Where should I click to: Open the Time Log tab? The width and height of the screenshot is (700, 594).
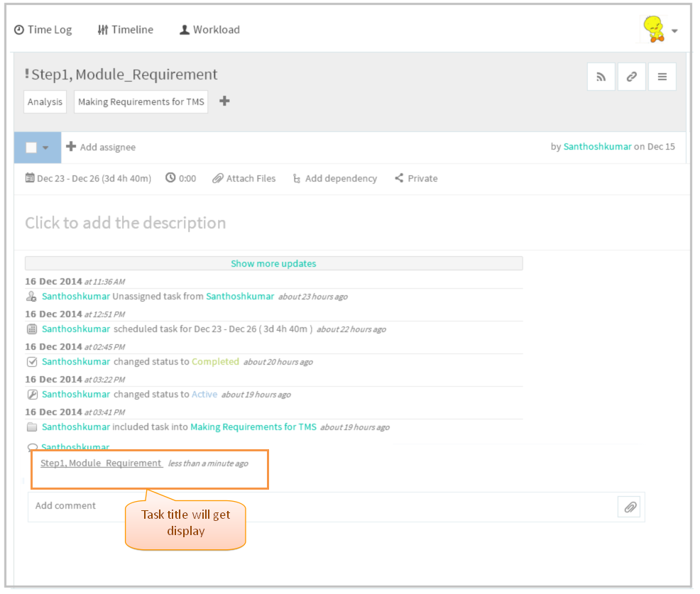pos(43,30)
